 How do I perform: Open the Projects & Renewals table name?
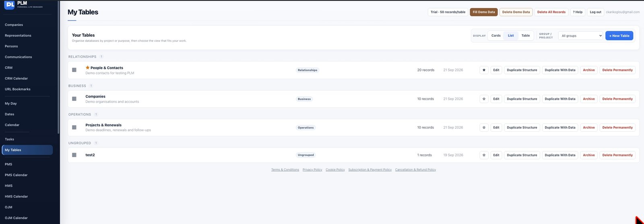[103, 125]
